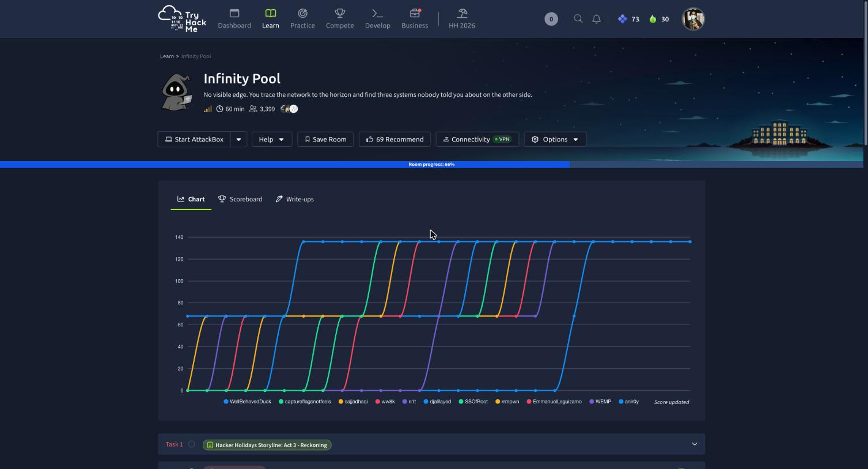Click the Develop nav label
868x469 pixels.
(377, 26)
